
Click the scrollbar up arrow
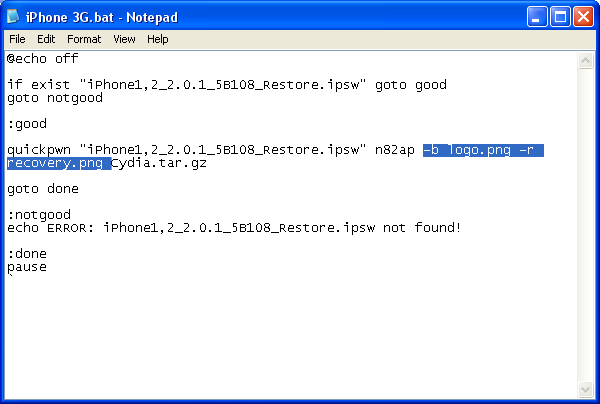coord(585,60)
